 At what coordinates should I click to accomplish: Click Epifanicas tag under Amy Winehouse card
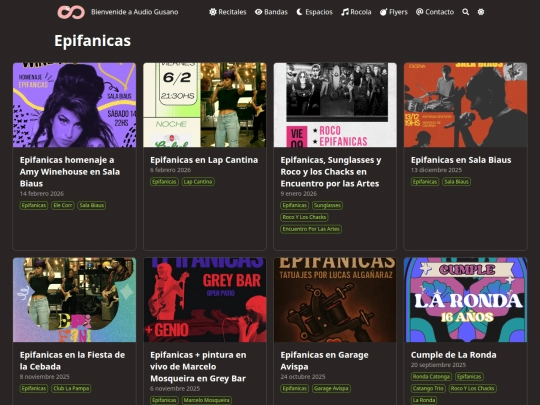34,205
